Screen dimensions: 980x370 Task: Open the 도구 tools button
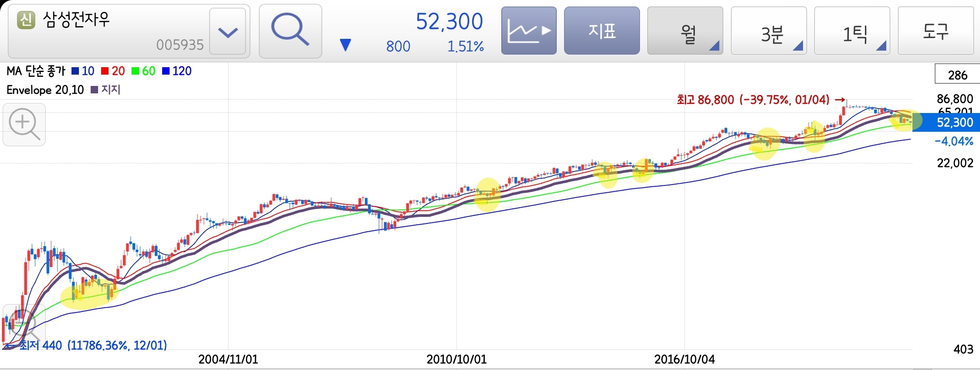(936, 31)
